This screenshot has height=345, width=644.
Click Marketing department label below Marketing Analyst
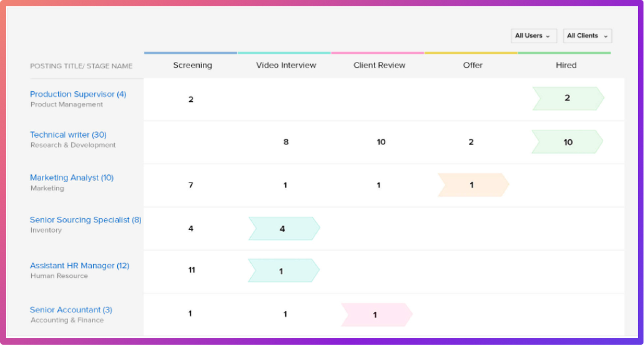(x=47, y=188)
